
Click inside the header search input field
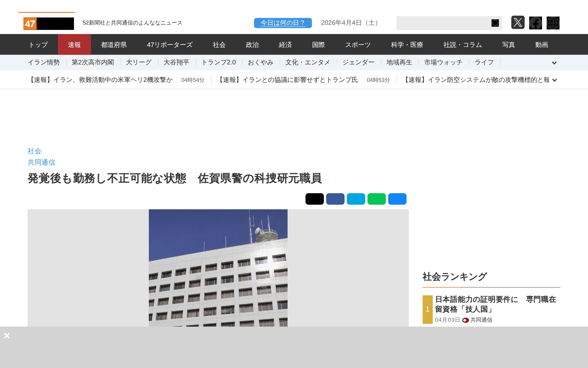[x=441, y=23]
